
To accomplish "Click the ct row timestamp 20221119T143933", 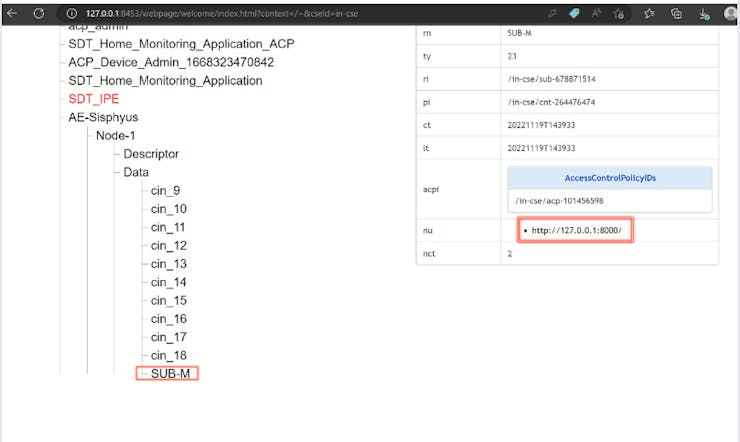I will point(541,125).
